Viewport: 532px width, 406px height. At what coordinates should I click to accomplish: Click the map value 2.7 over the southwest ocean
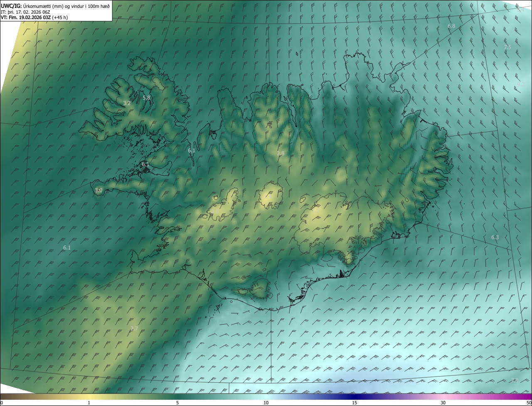point(134,328)
